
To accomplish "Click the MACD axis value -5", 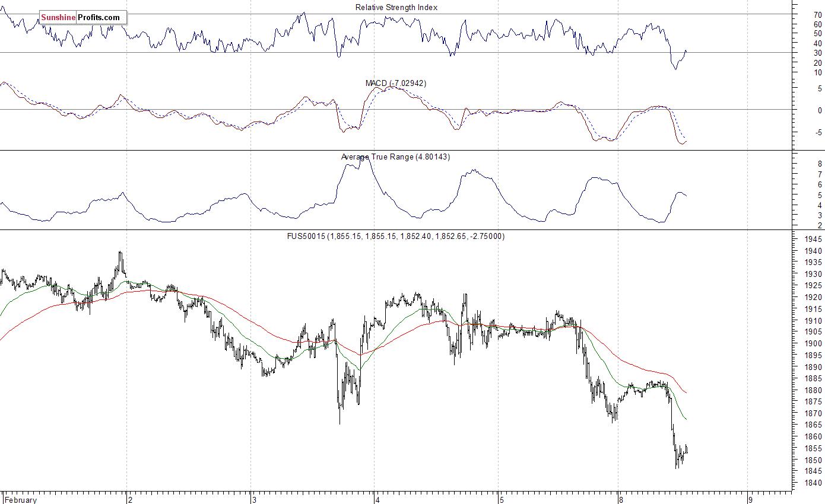I will tap(819, 133).
